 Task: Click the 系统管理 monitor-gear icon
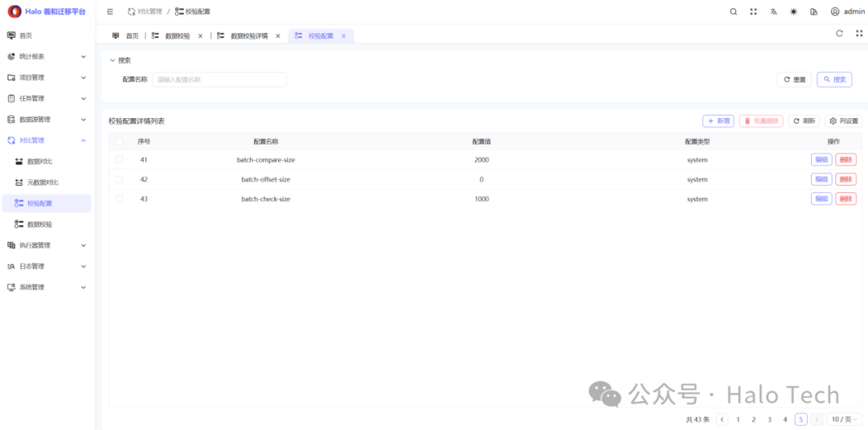tap(11, 287)
